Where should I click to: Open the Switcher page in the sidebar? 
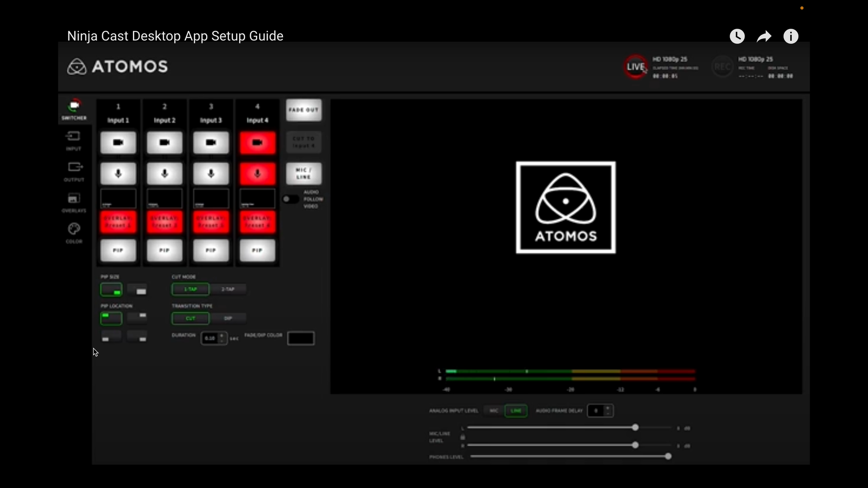[x=74, y=110]
